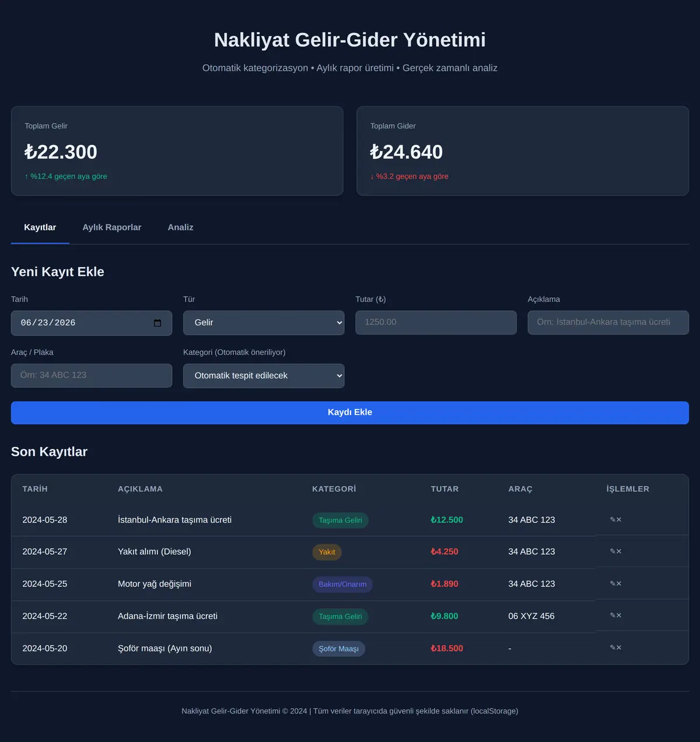Click plate 34 ABC 123 in Yakıt row
The height and width of the screenshot is (742, 700).
coord(531,551)
